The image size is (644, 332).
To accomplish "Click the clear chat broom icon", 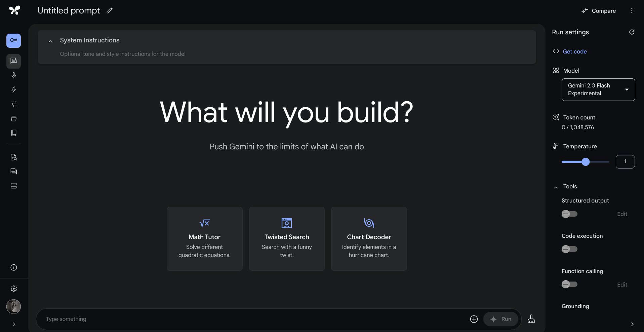I will (531, 319).
